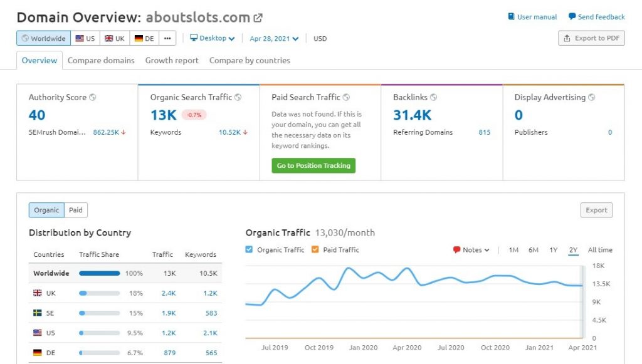Toggle the Paid Traffic checkbox
This screenshot has height=364, width=642.
coord(315,250)
